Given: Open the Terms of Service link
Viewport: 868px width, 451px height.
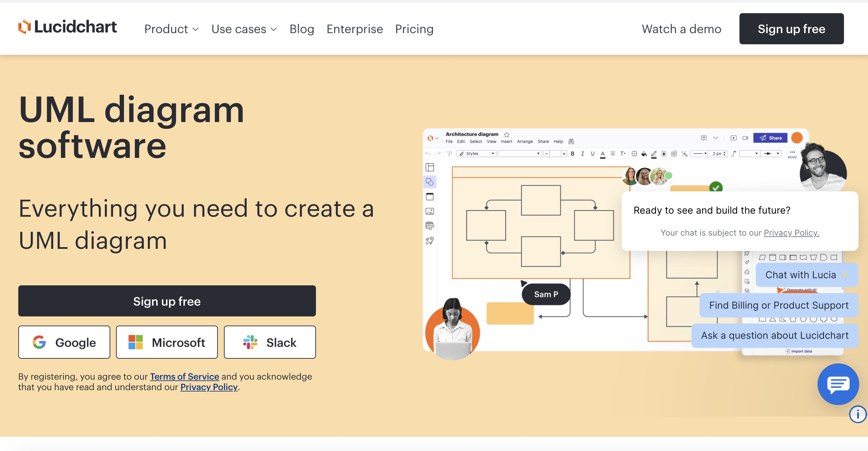Looking at the screenshot, I should coord(184,376).
